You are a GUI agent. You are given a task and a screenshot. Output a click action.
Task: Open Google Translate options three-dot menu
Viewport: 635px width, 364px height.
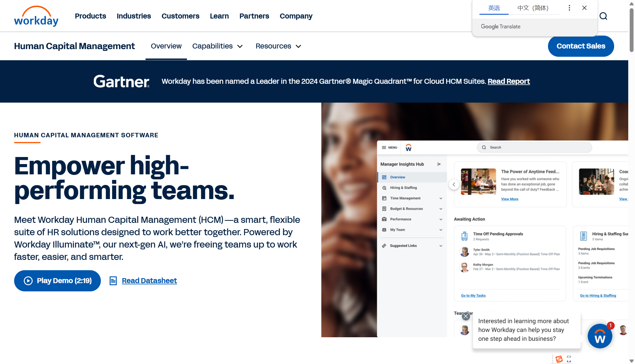coord(569,8)
